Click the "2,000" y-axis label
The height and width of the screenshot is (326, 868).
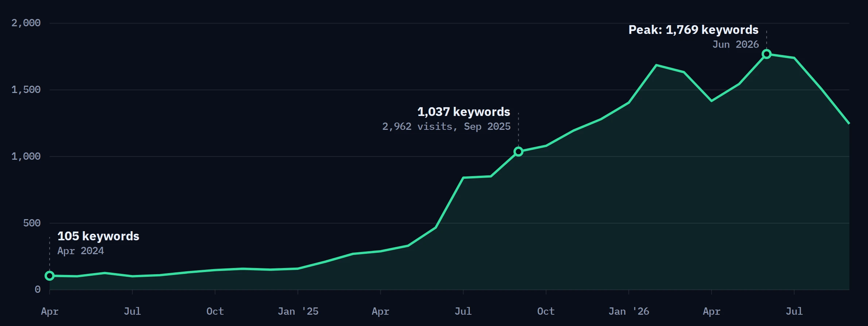click(x=26, y=23)
